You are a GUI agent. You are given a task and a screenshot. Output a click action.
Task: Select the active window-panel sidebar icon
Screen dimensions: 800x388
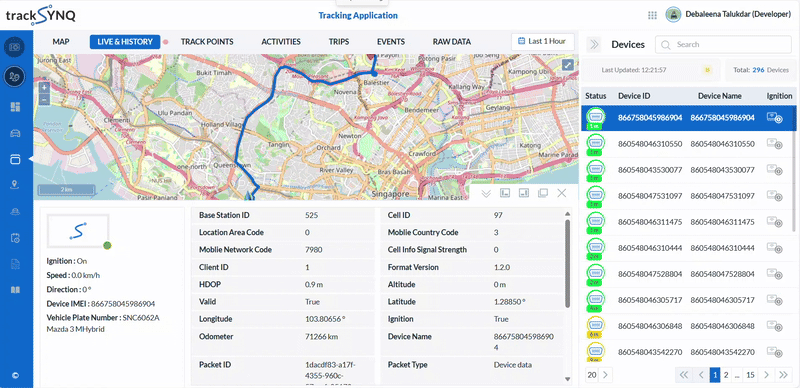(15, 160)
